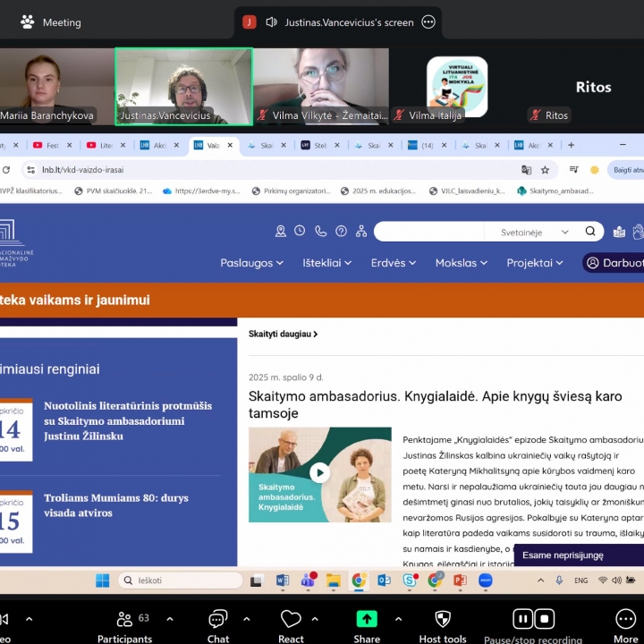Pause the Zoom recording
Viewport: 644px width, 644px height.
click(x=521, y=618)
